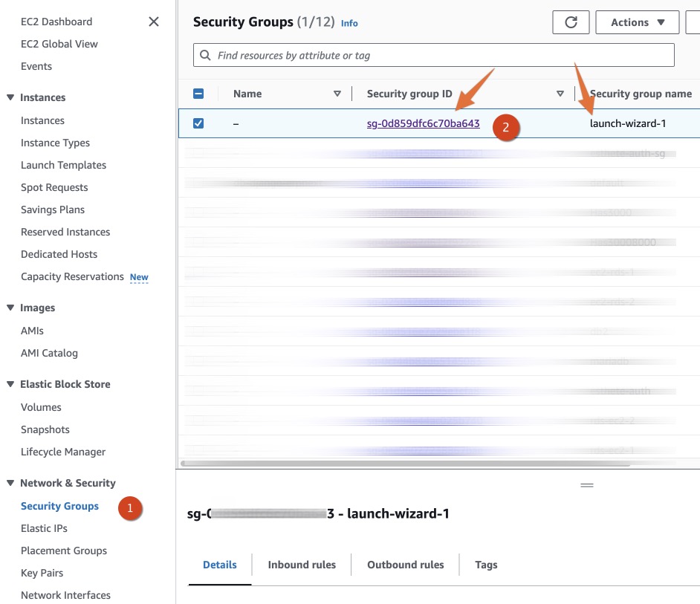700x604 pixels.
Task: Toggle the select-all checkbox in the table header
Action: 198,94
